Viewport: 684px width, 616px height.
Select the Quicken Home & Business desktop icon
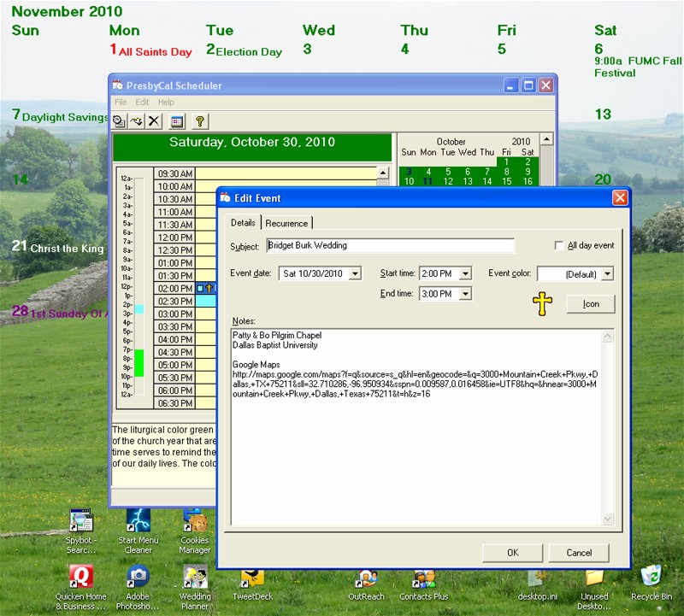(x=81, y=578)
